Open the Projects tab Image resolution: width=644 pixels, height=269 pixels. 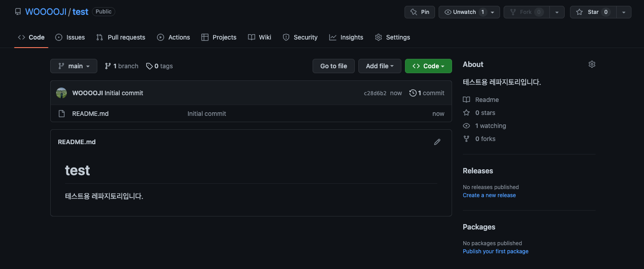pos(219,37)
